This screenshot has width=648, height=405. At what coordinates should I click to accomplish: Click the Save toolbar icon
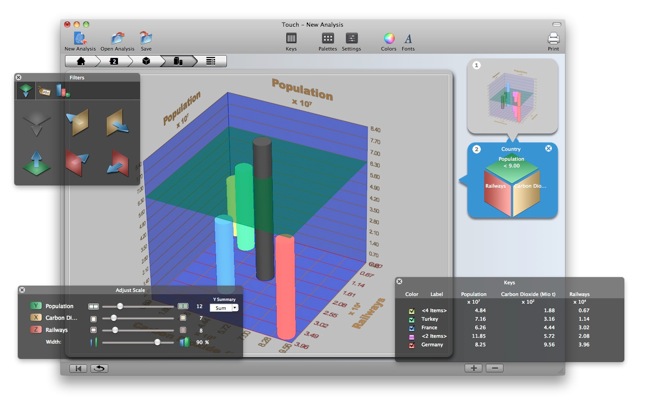[145, 38]
